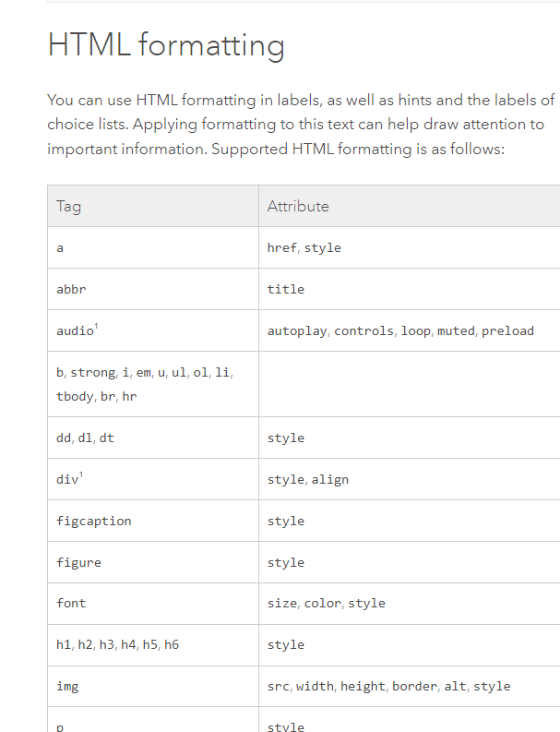Click the figcaption tag cell
Screen dimensions: 560x732
pyautogui.click(x=93, y=521)
